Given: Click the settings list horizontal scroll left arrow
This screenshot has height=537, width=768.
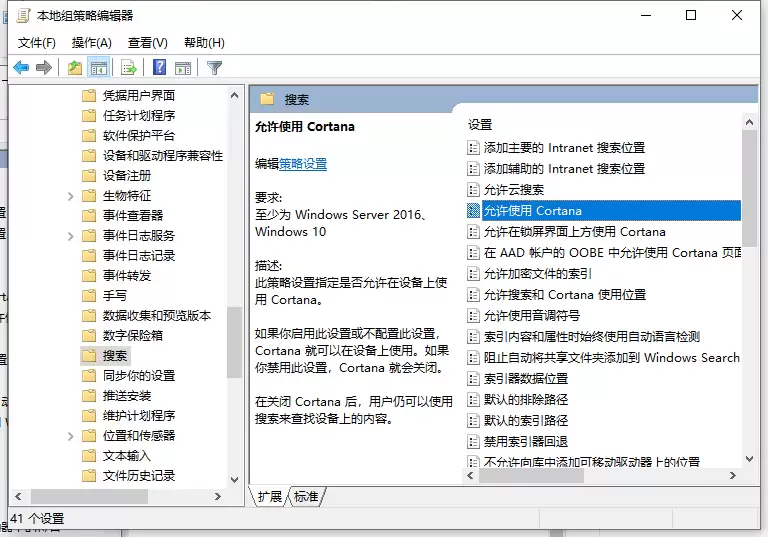Looking at the screenshot, I should click(x=471, y=476).
